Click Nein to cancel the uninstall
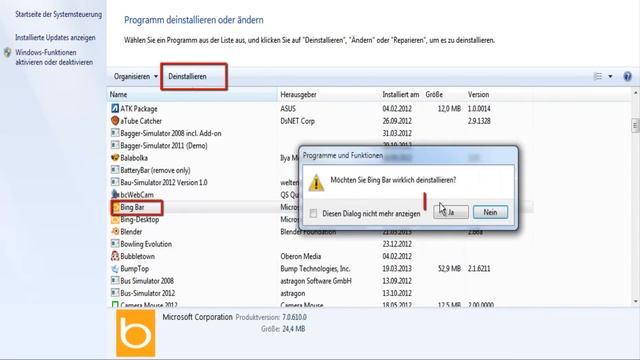Screen dimensions: 640x360 pyautogui.click(x=490, y=212)
